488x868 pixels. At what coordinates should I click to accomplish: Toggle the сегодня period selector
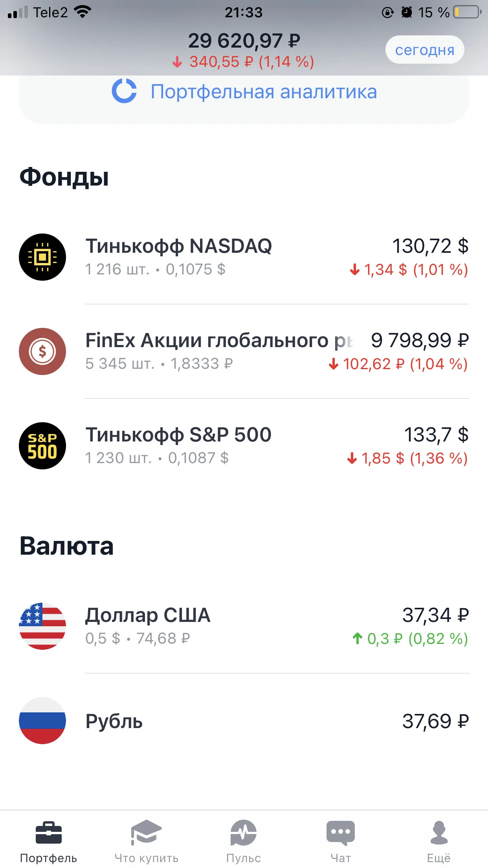coord(425,50)
